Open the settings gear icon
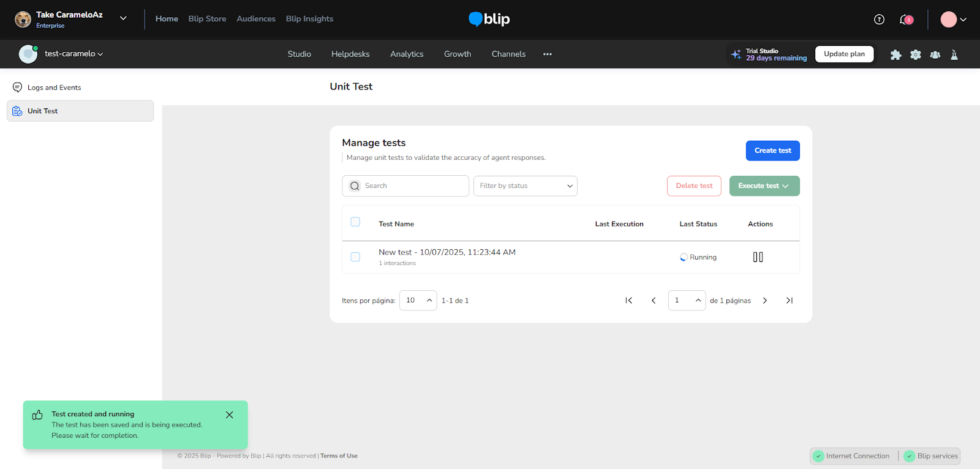Viewport: 980px width, 469px height. pyautogui.click(x=915, y=54)
